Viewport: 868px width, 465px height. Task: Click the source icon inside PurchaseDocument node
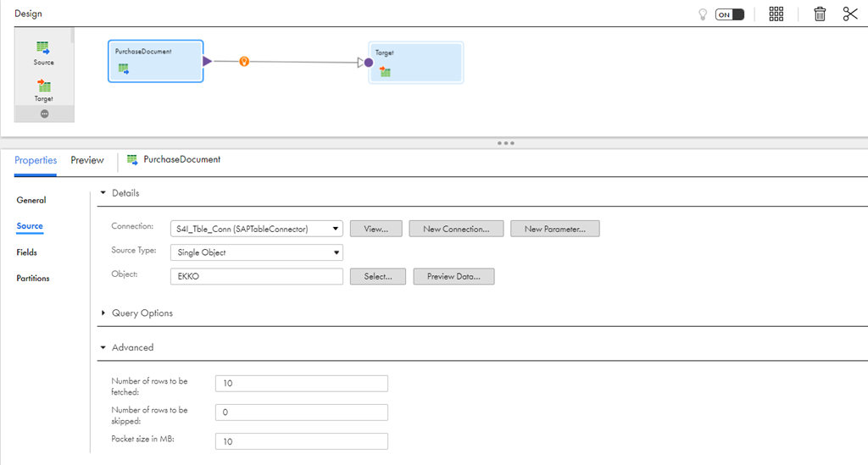tap(124, 69)
